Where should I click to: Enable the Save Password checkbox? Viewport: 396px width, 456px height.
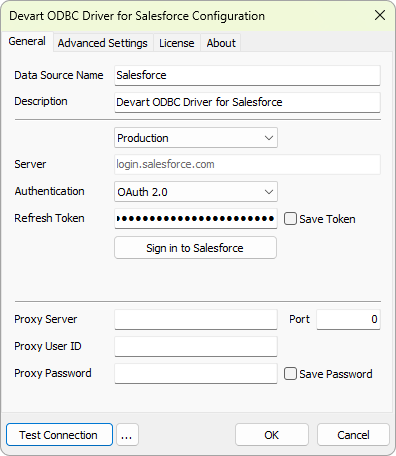tap(290, 374)
